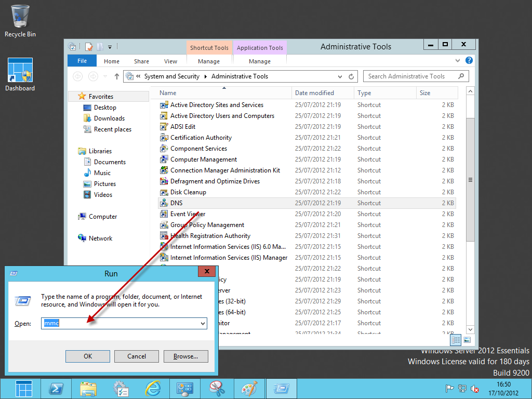Click the muted volume tray icon
532x399 pixels.
[475, 389]
